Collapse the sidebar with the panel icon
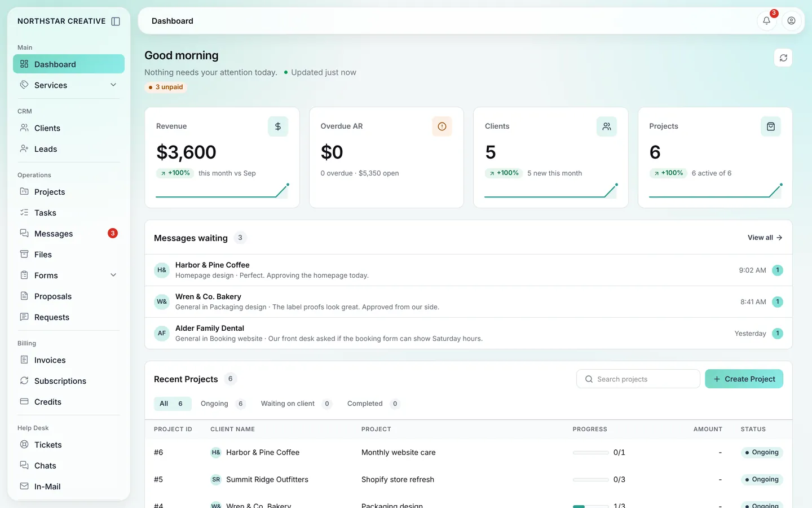This screenshot has height=508, width=812. (116, 21)
